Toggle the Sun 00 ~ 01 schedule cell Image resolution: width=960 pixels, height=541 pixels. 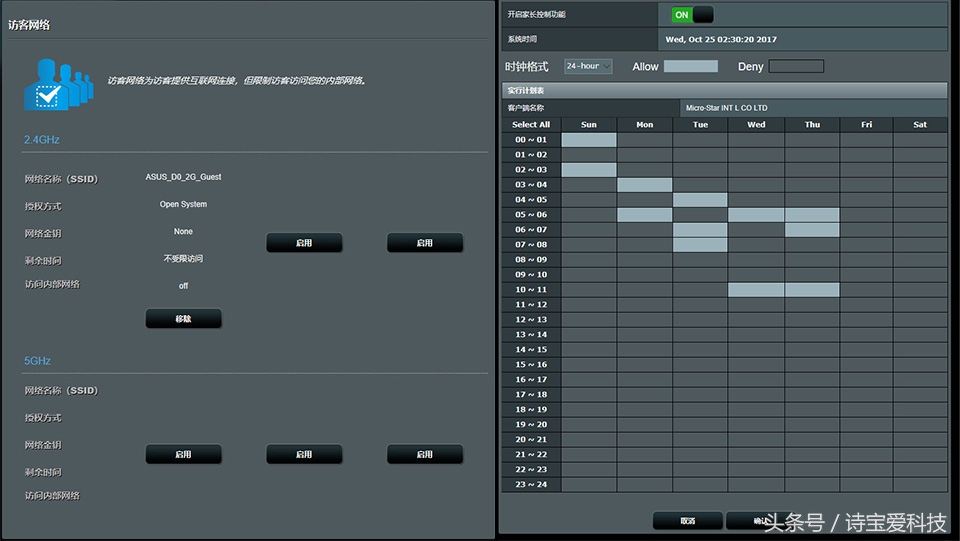[x=589, y=140]
